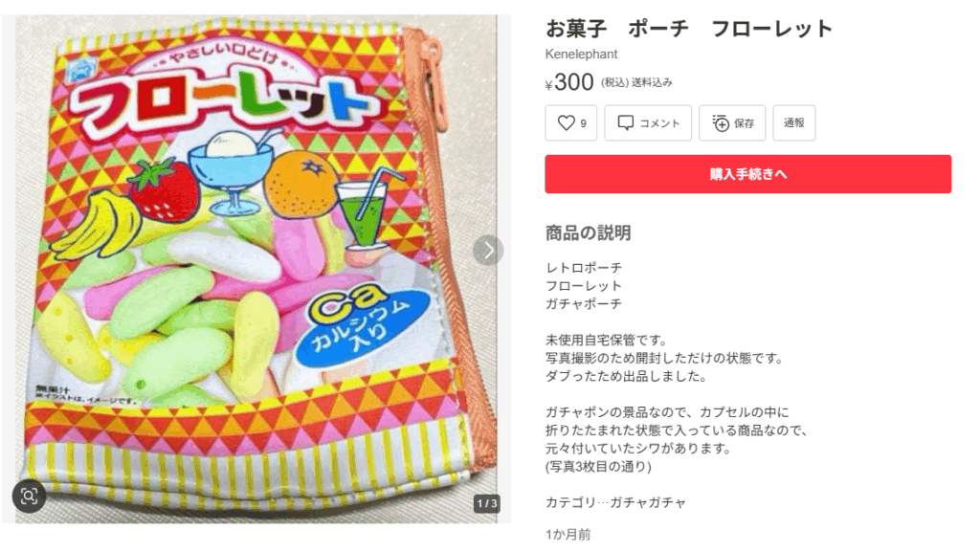980x552 pixels.
Task: Advance to the next product photo
Action: point(488,251)
